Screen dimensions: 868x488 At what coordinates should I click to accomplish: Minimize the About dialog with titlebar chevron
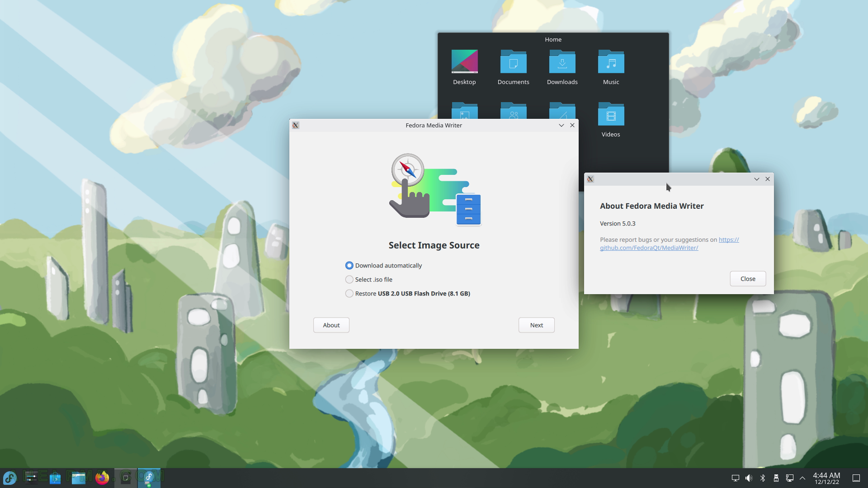(x=757, y=179)
